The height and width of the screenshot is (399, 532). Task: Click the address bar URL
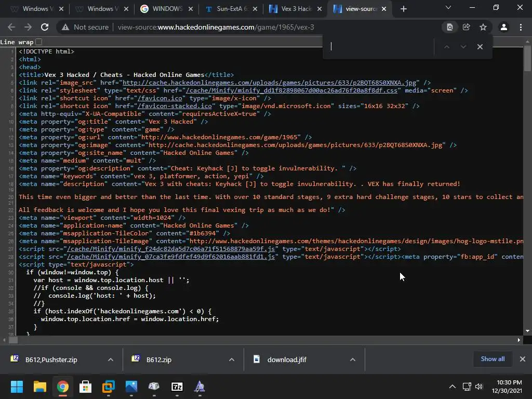216,27
